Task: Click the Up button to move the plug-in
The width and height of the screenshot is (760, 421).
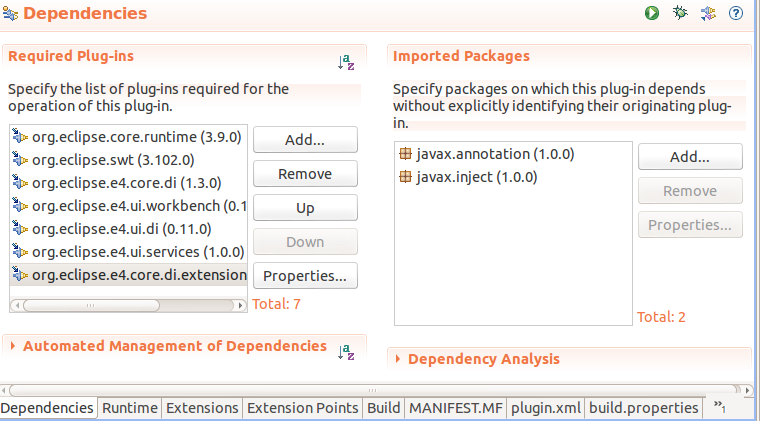Action: [x=305, y=208]
